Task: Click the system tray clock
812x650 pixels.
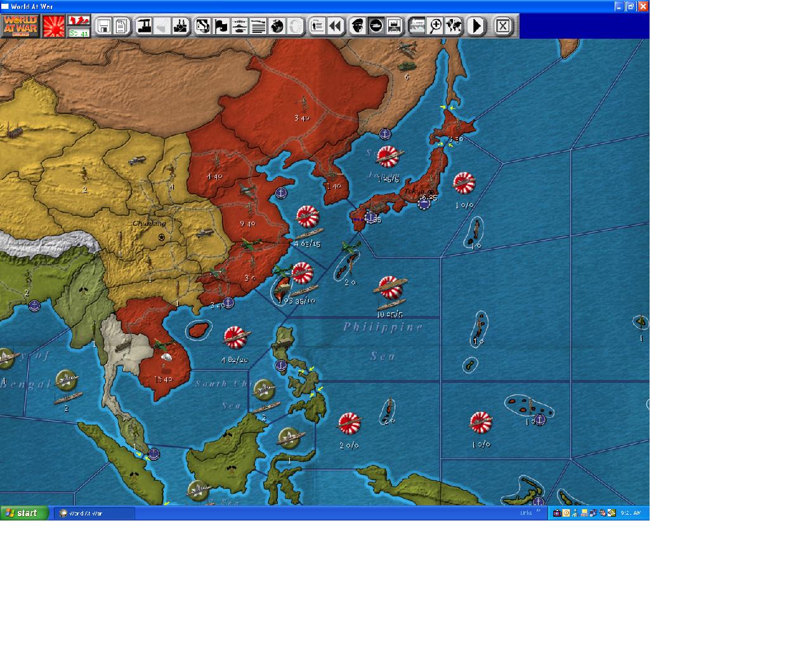Action: [630, 513]
